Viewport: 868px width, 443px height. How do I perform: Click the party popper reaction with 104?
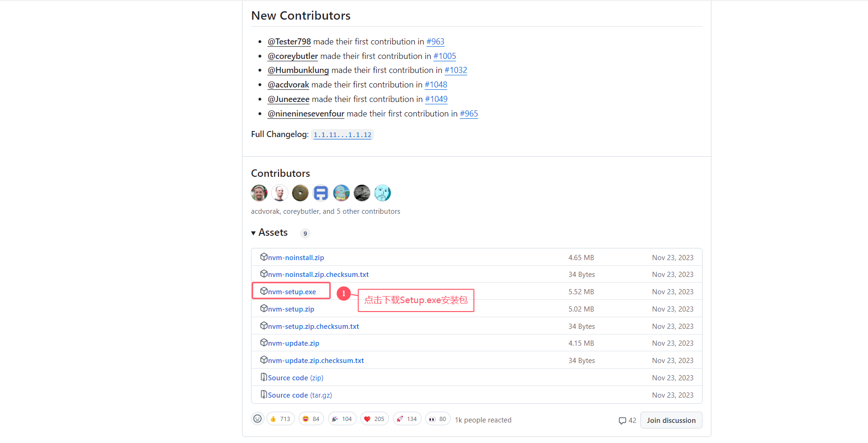point(342,419)
